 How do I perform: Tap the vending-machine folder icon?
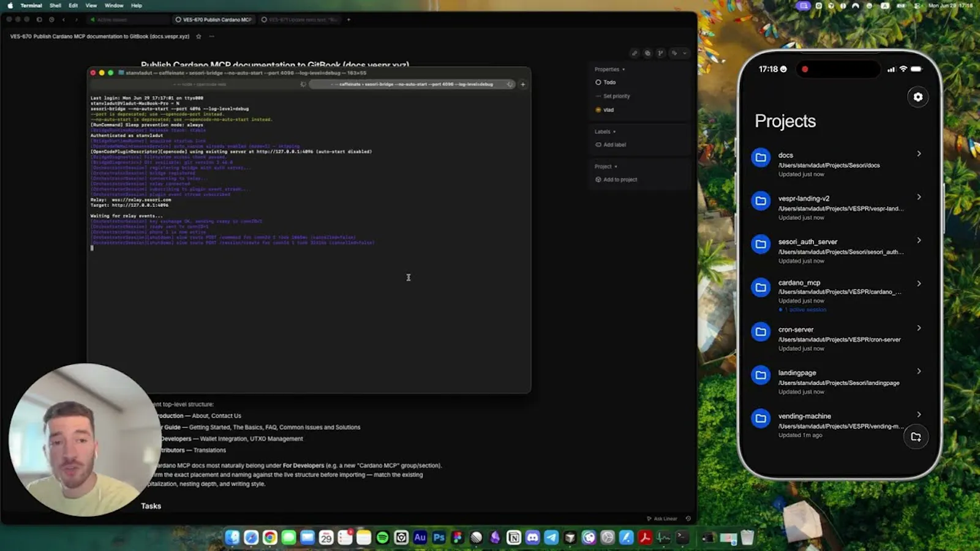click(x=761, y=418)
